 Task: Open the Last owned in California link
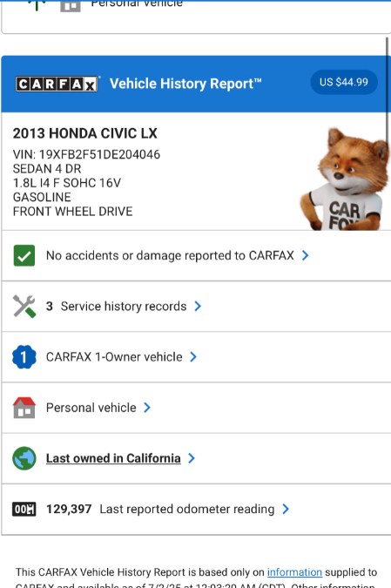pyautogui.click(x=113, y=458)
